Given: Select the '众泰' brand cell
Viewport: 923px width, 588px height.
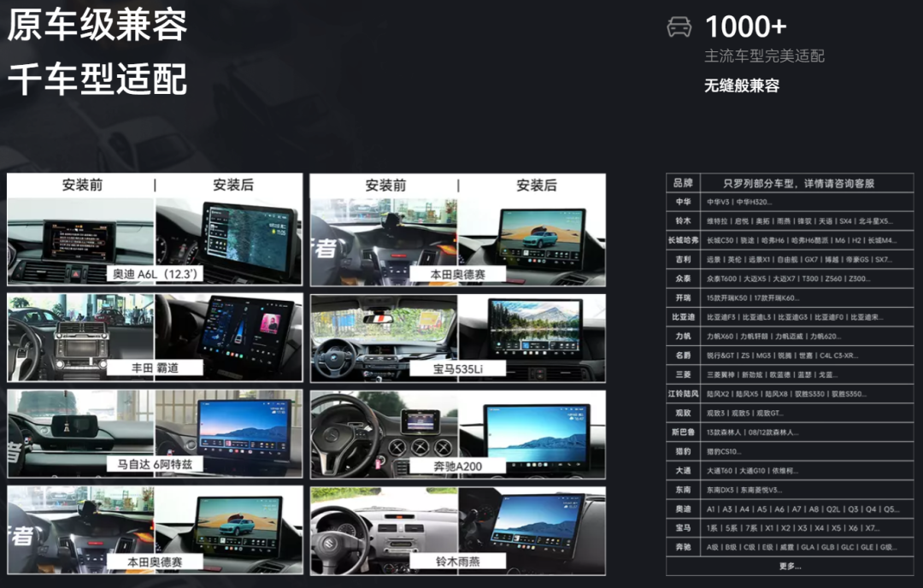Looking at the screenshot, I should (x=683, y=279).
